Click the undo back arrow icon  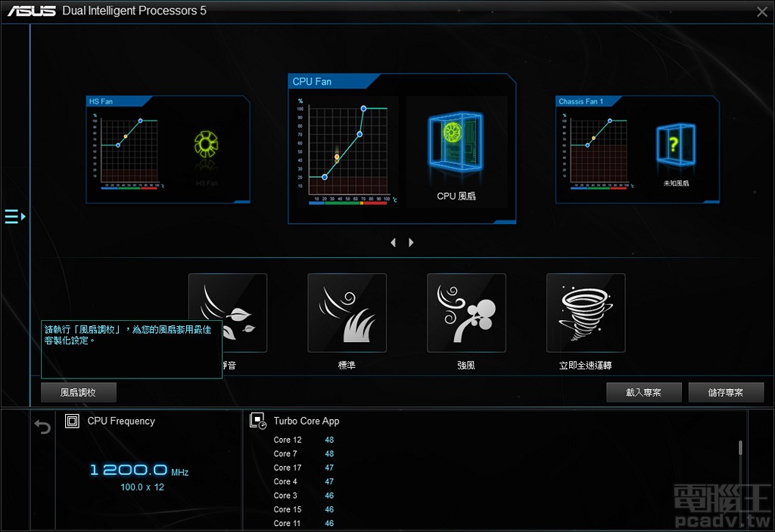43,428
